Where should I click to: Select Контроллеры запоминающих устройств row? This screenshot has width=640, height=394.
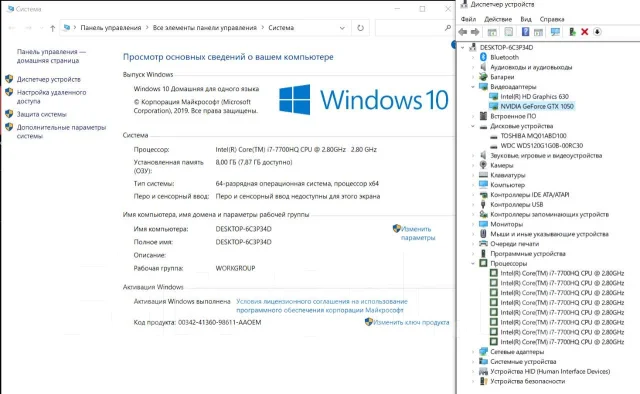pyautogui.click(x=549, y=214)
